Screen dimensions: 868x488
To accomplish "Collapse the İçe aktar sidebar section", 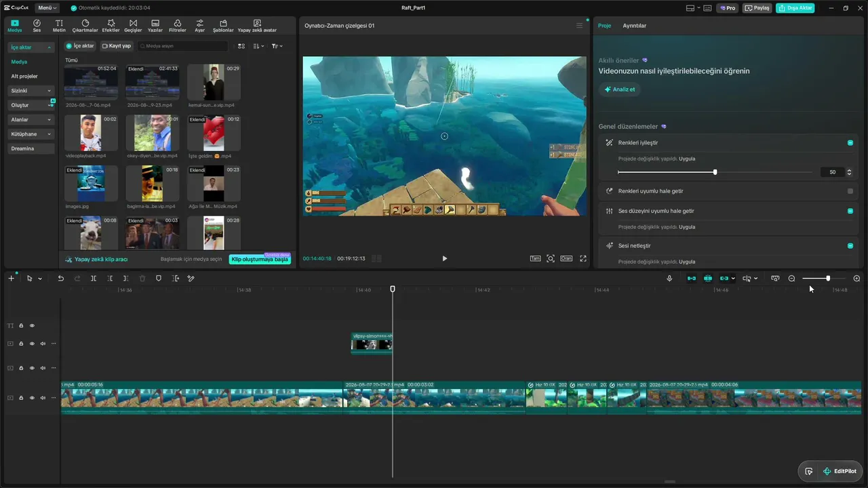I will (x=31, y=47).
